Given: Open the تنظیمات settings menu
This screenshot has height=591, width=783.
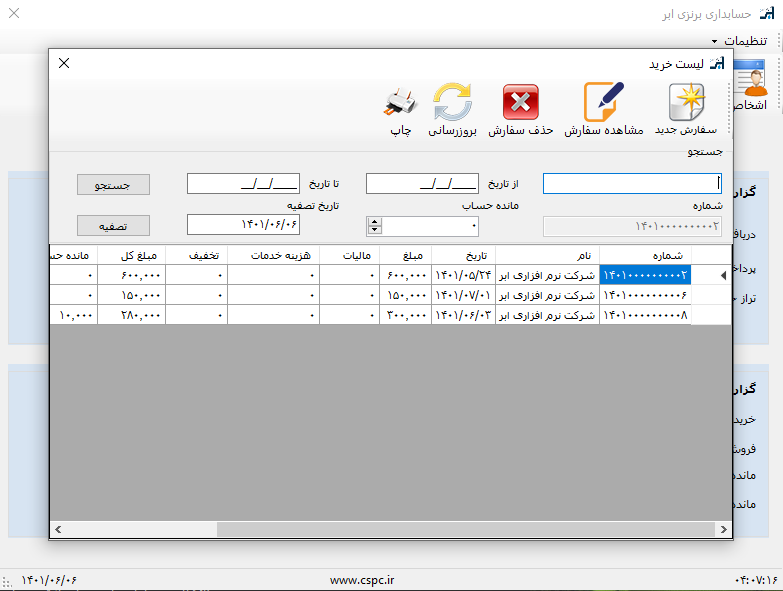Looking at the screenshot, I should 740,41.
